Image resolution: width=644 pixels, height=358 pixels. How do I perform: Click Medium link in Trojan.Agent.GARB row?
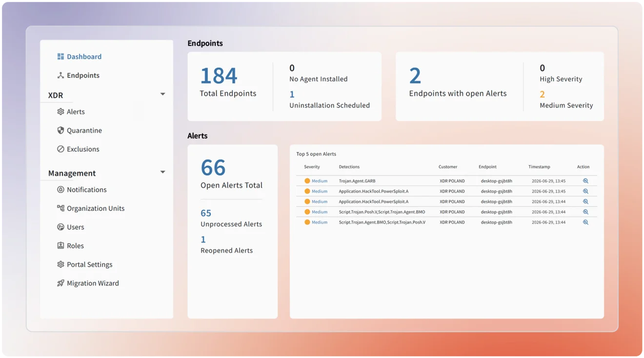tap(320, 181)
